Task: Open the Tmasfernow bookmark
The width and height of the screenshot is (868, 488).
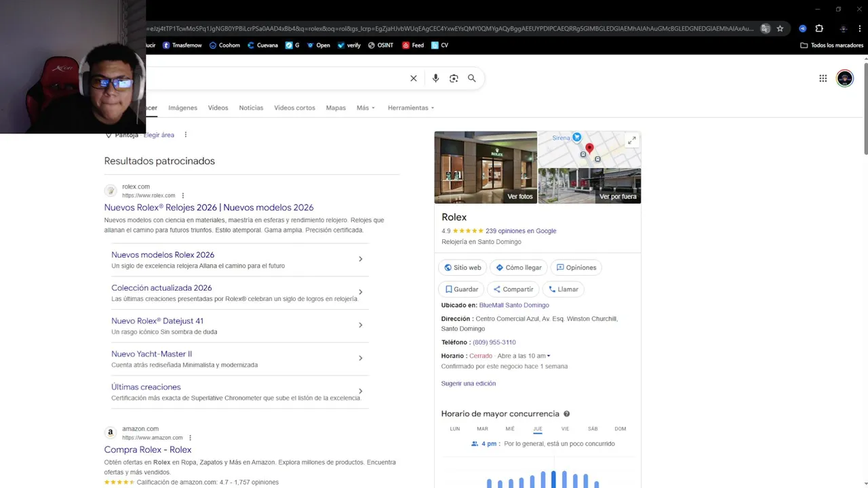Action: [x=182, y=45]
